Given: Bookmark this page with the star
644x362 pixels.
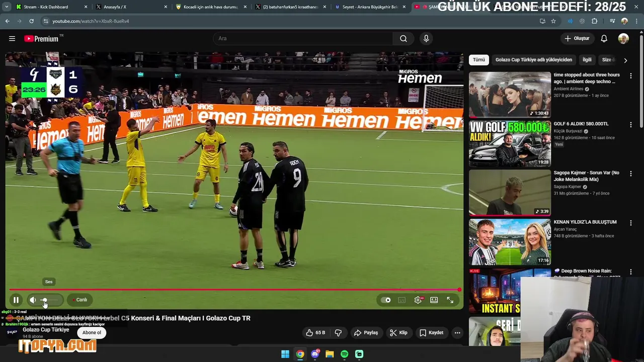Looking at the screenshot, I should pyautogui.click(x=553, y=21).
